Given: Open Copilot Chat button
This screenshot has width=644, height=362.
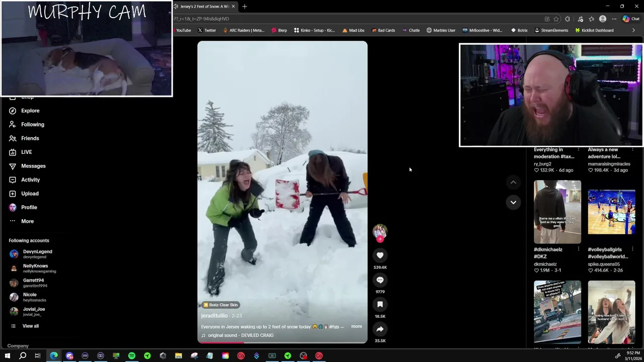Looking at the screenshot, I should [x=631, y=19].
